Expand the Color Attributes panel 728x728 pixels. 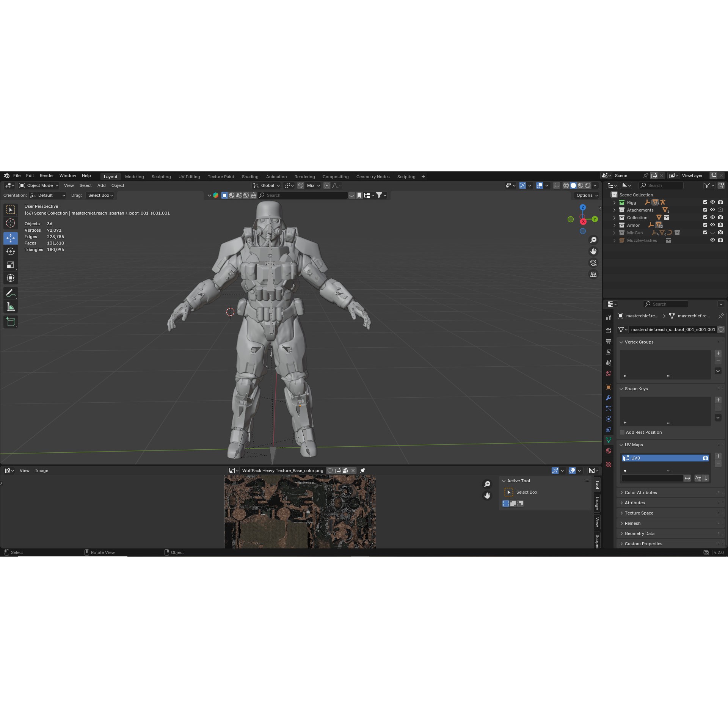tap(641, 493)
